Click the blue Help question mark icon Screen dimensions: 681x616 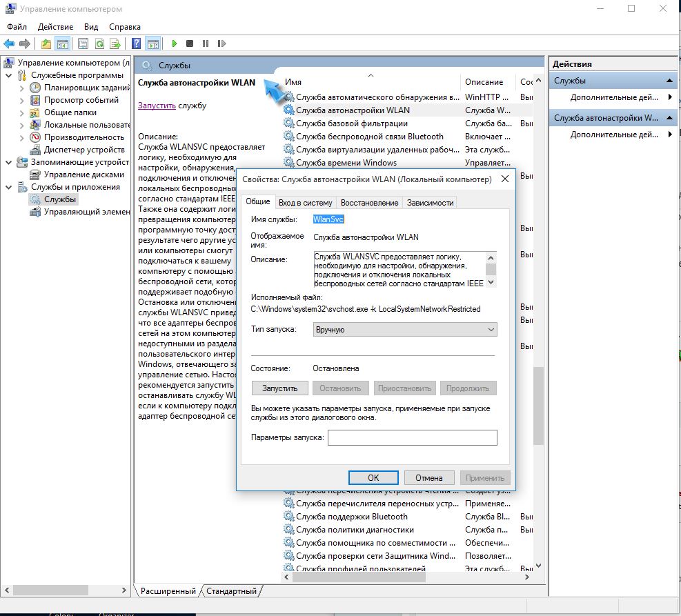[137, 43]
